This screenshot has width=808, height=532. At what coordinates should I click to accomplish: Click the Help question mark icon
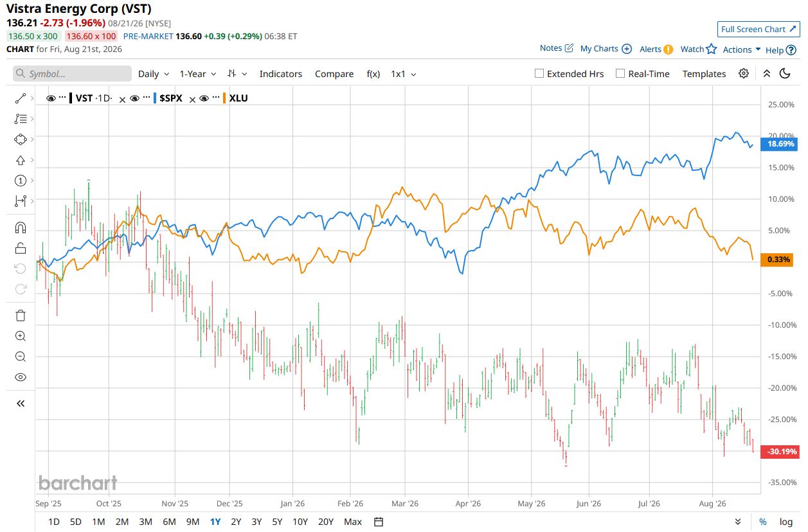790,49
